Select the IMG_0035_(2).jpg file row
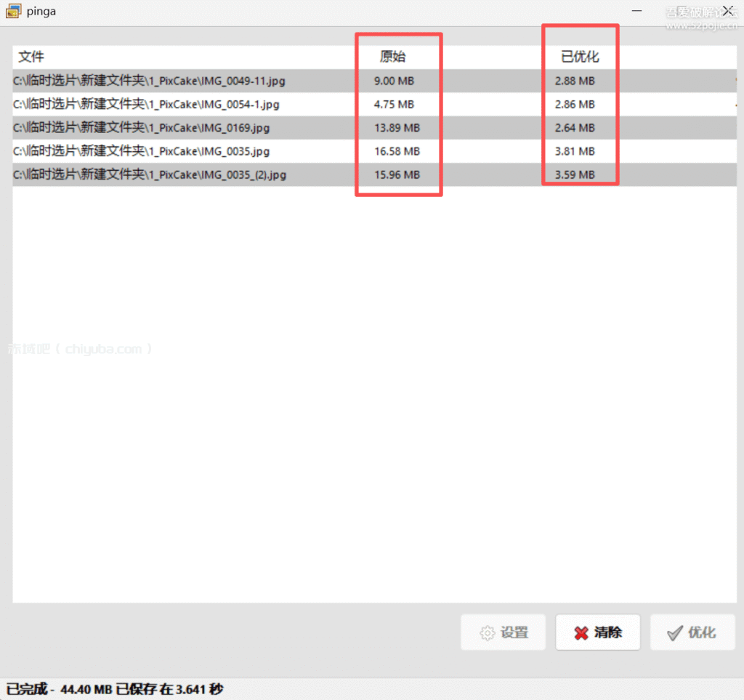This screenshot has width=744, height=700. click(x=150, y=174)
